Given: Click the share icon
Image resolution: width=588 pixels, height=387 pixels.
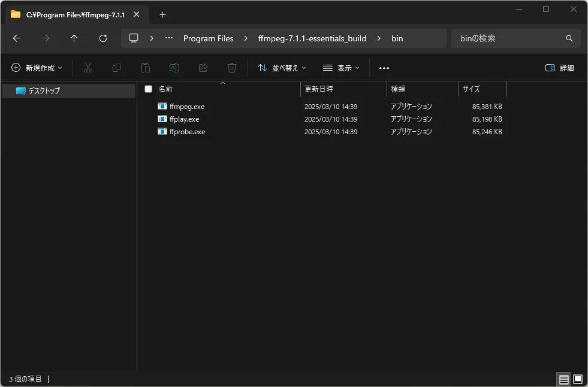Looking at the screenshot, I should (x=203, y=68).
